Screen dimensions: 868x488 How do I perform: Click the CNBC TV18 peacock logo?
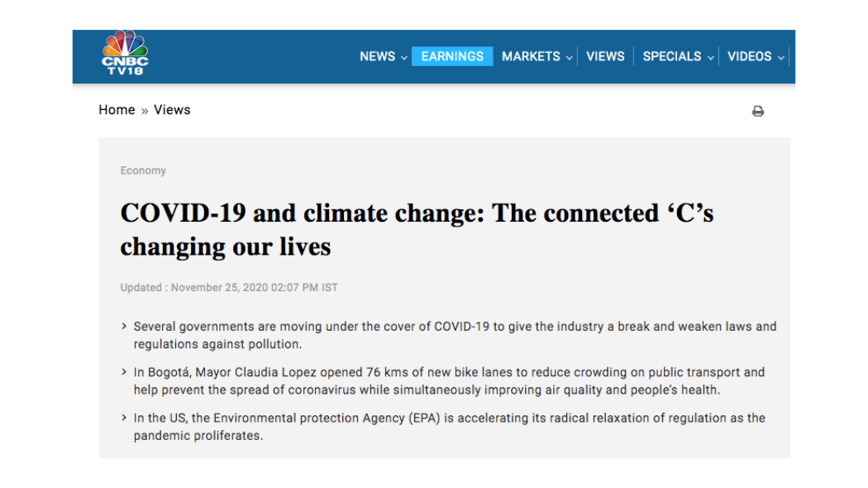tap(125, 54)
